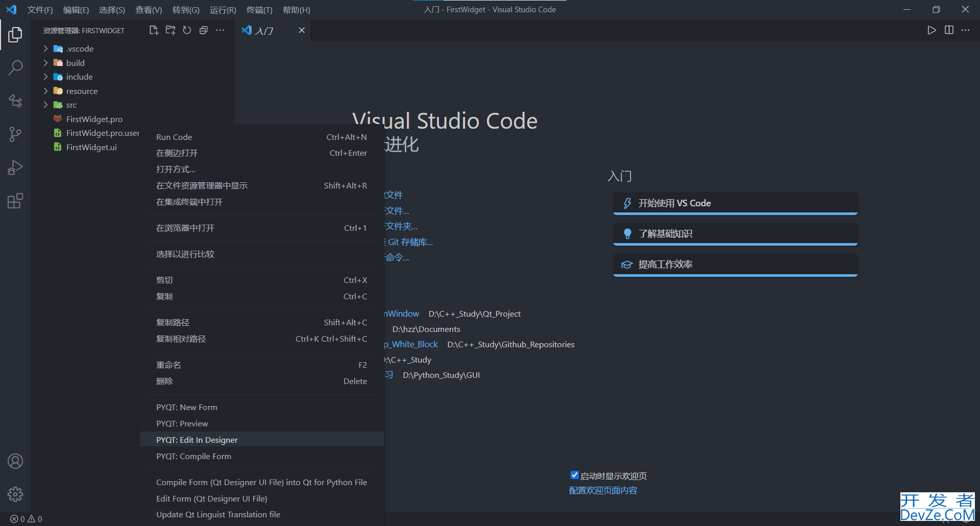
Task: Open the 终端(T) menu
Action: click(x=259, y=10)
